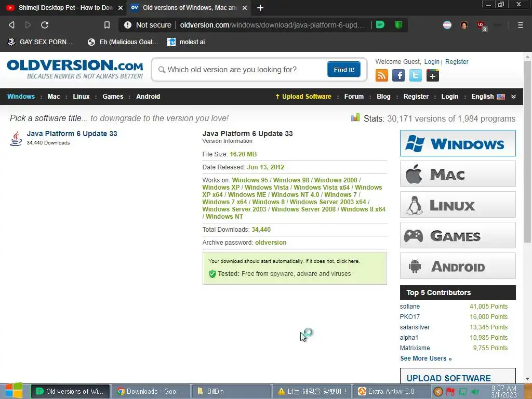
Task: Click the OldVersion.com logo
Action: click(75, 69)
